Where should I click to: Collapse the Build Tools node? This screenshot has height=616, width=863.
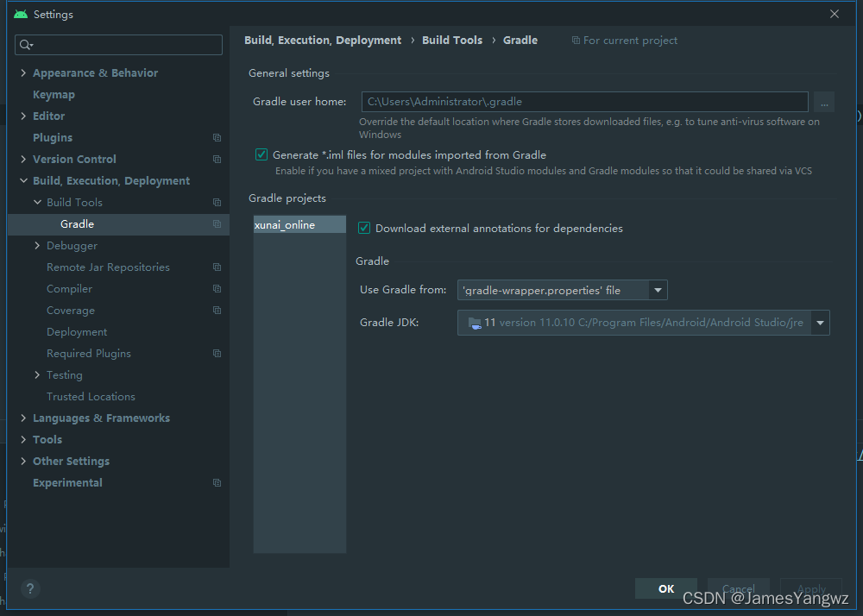pos(37,202)
